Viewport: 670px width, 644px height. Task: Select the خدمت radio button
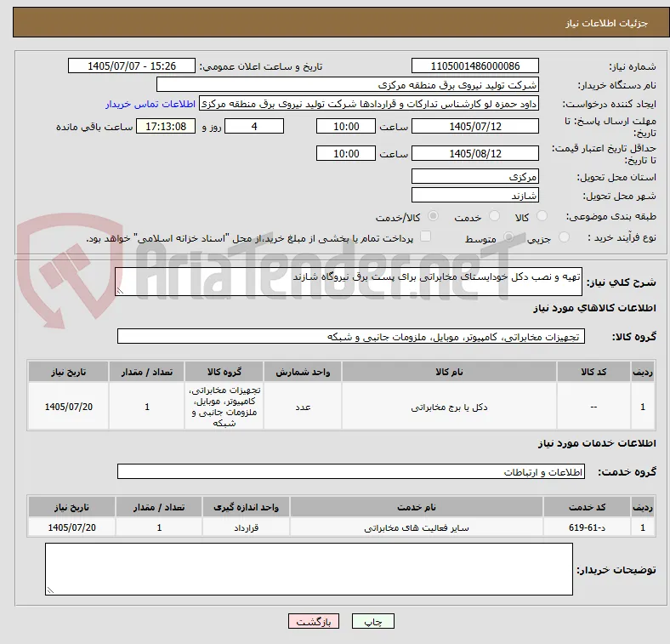494,216
